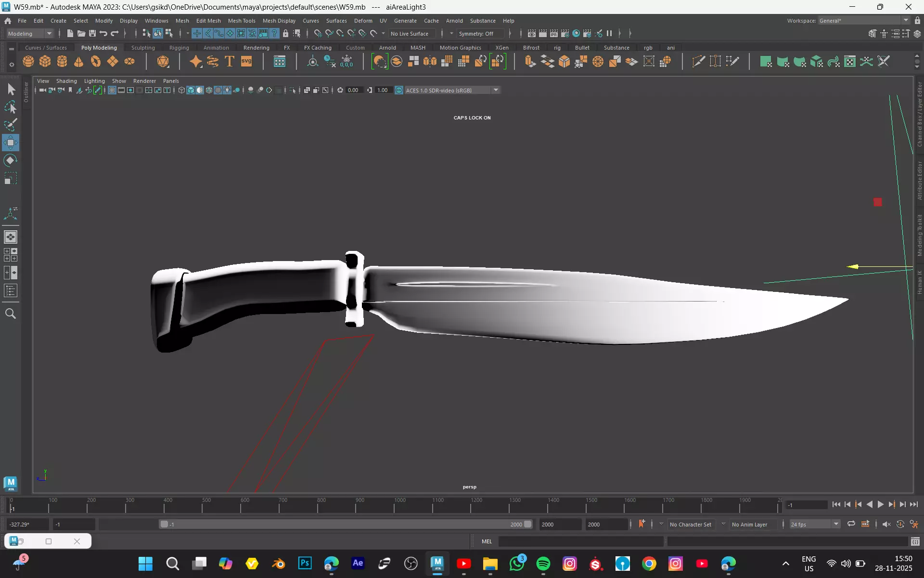Toggle the viewport grid display icon

(112, 90)
